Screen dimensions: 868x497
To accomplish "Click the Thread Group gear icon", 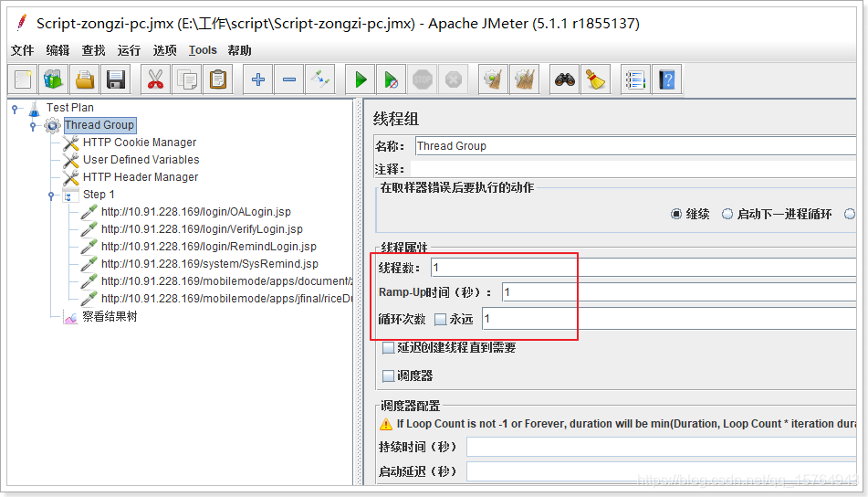I will click(53, 125).
